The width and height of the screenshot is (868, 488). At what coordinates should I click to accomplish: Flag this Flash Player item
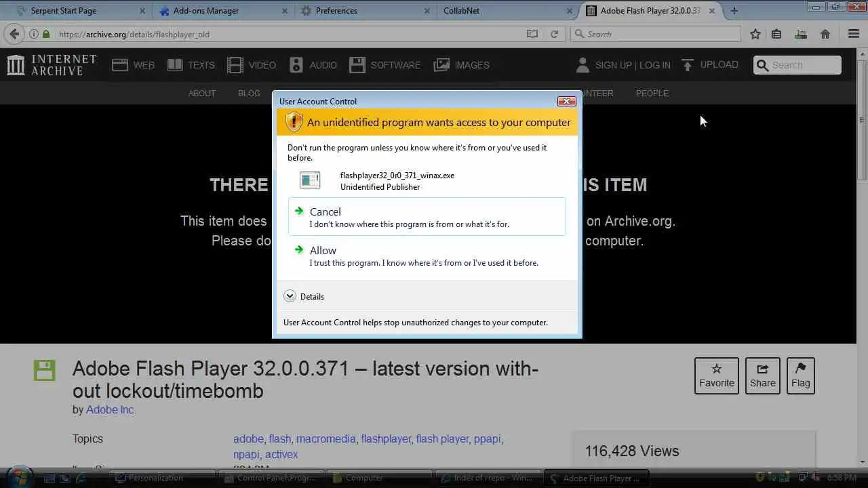pyautogui.click(x=800, y=375)
